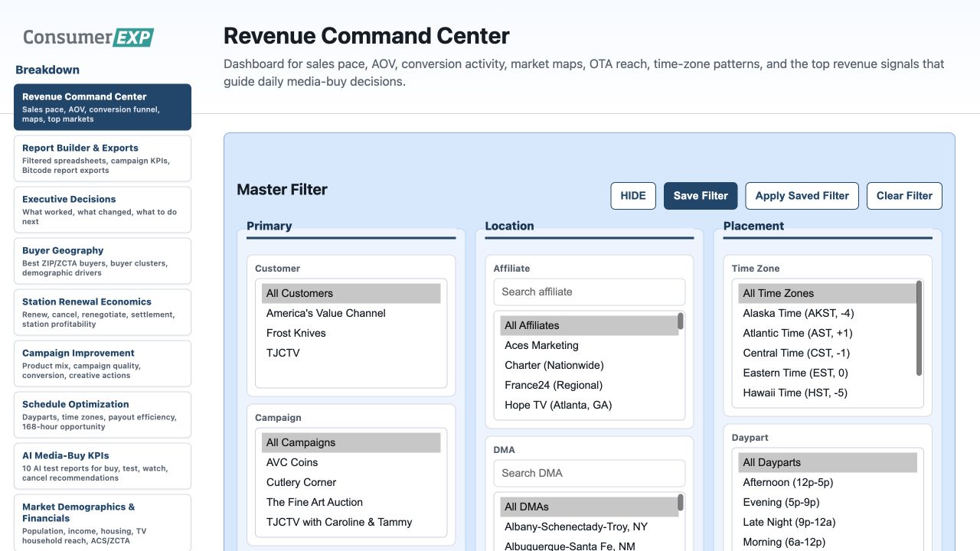Choose Albany-Schenectady-Troy, NY DMA

point(589,527)
